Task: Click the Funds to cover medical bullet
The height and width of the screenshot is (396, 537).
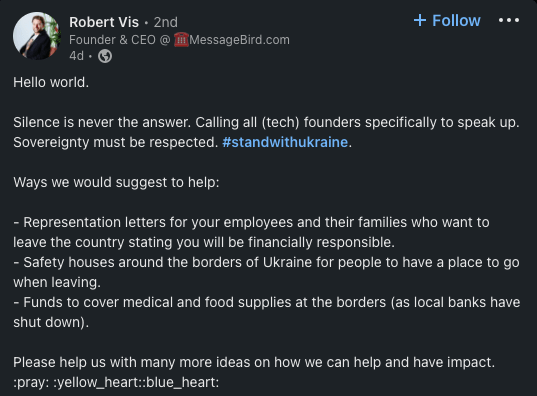Action: coord(266,312)
